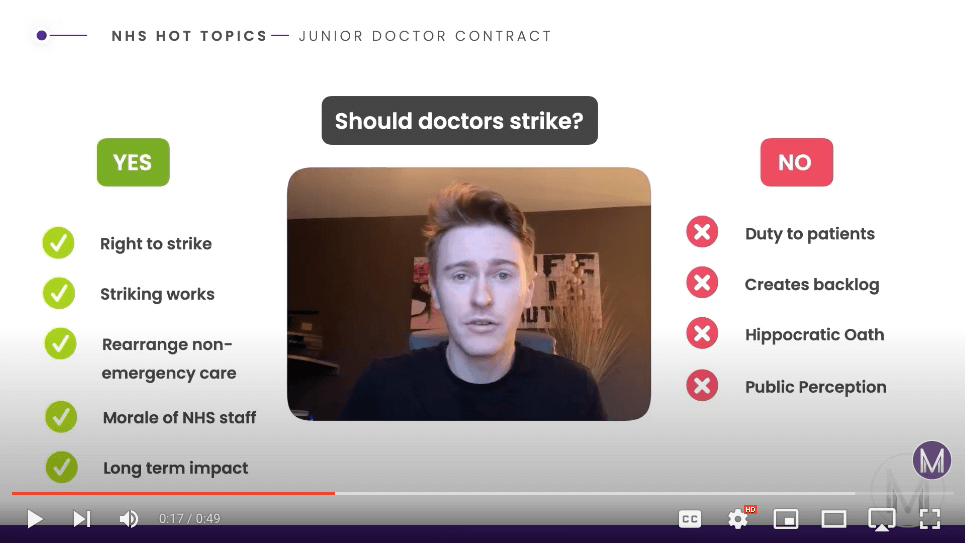Click the checkmark beside Striking works
This screenshot has width=965, height=543.
pyautogui.click(x=59, y=293)
